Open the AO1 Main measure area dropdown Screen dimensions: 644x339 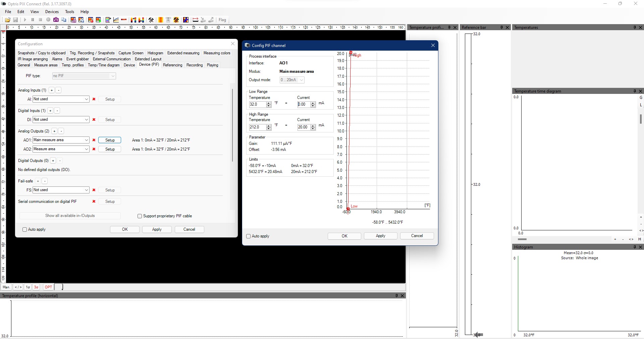pos(86,140)
